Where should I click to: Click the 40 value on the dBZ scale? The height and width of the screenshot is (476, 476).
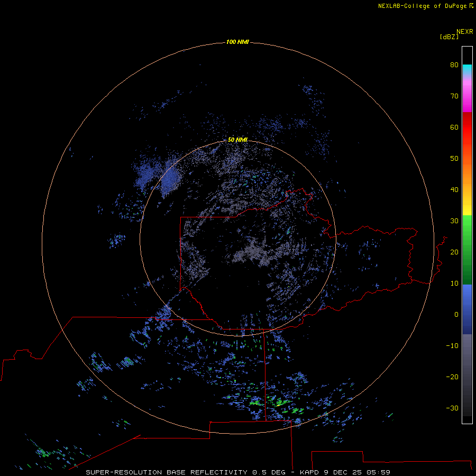click(454, 190)
